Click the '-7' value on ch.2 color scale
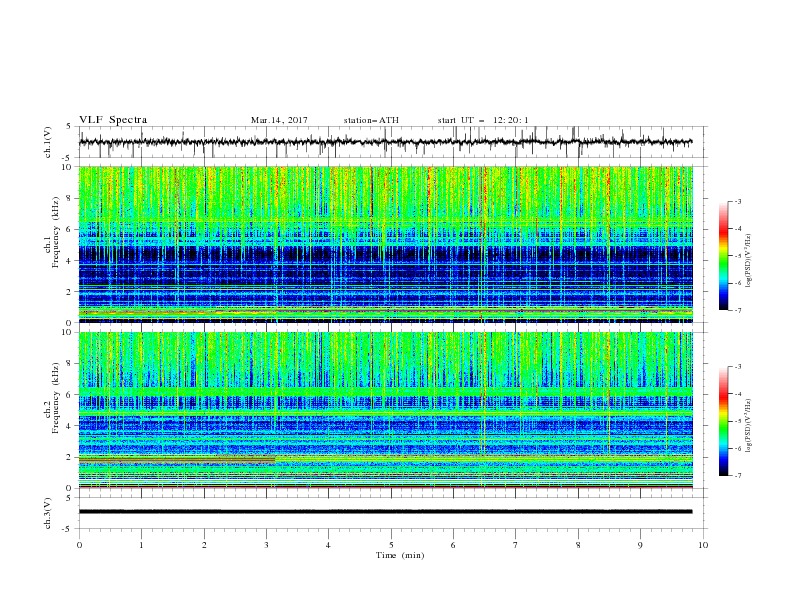The width and height of the screenshot is (792, 612). (738, 476)
